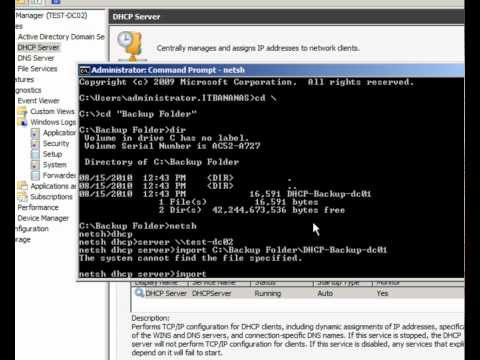
Task: Click the Windows Logs folder icon
Action: tap(22, 122)
